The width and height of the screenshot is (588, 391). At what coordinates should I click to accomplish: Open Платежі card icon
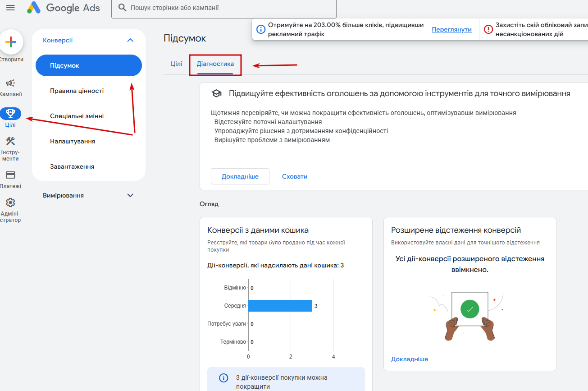(10, 175)
